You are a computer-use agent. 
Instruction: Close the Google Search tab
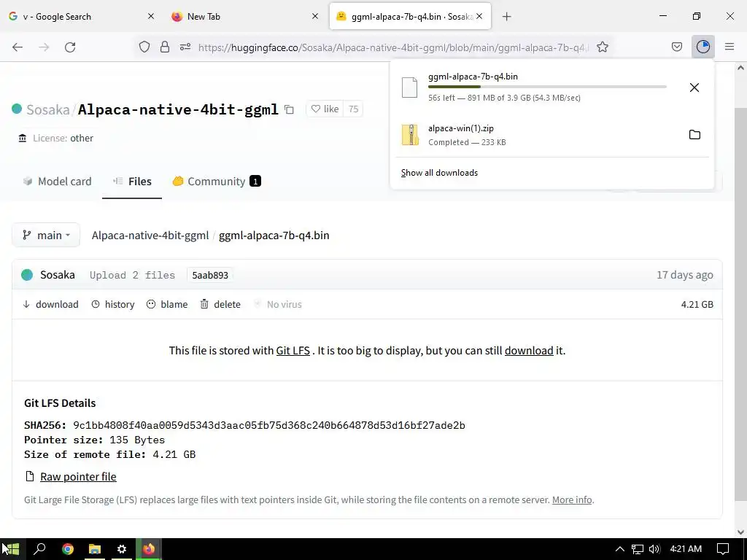coord(150,16)
